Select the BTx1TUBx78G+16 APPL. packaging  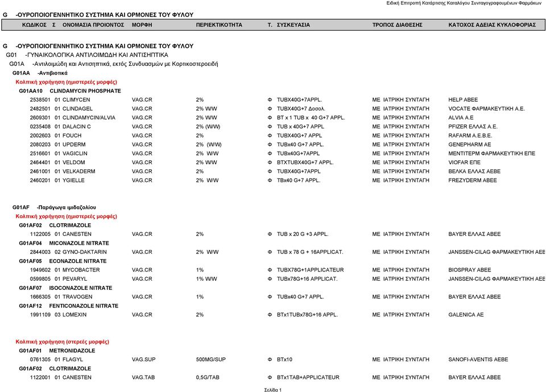[x=307, y=315]
